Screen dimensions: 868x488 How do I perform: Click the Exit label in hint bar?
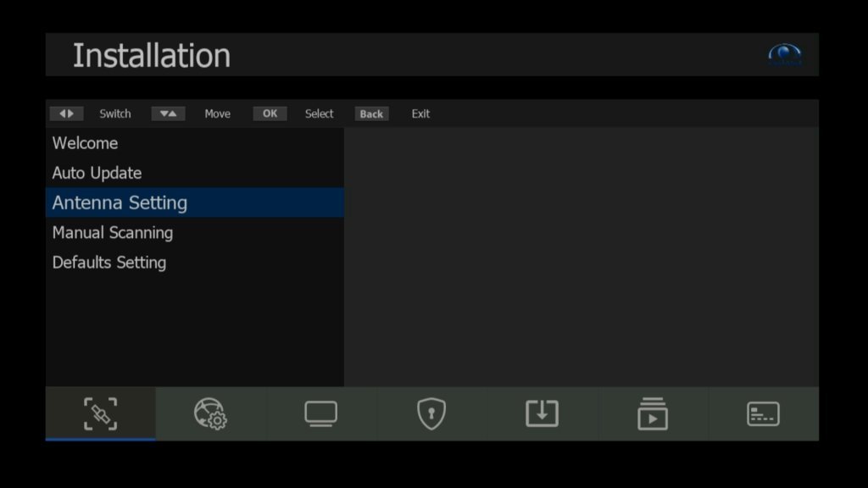tap(420, 114)
